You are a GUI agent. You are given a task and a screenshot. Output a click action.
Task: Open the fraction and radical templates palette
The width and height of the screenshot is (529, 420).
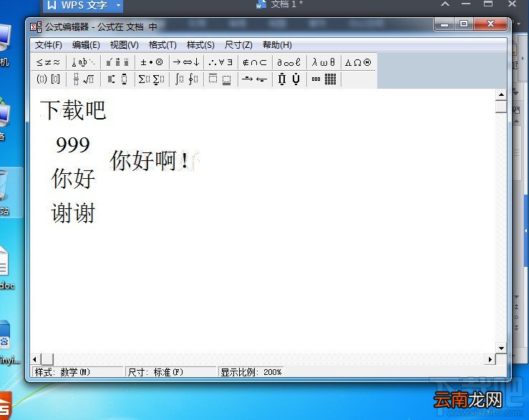click(83, 79)
